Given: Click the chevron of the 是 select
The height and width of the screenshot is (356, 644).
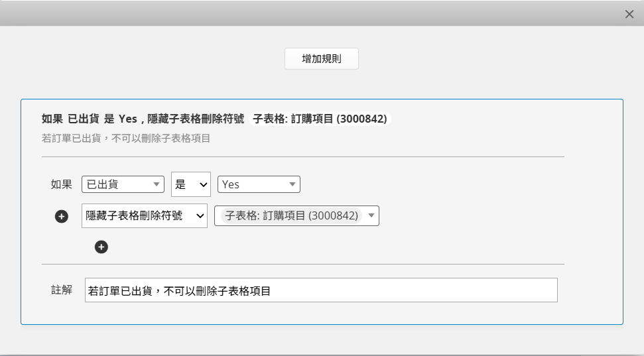Looking at the screenshot, I should pos(204,185).
